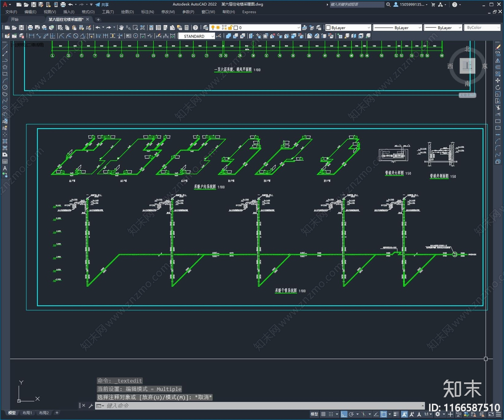Click the 模型 model space status button
504x420 pixels.
[x=314, y=414]
